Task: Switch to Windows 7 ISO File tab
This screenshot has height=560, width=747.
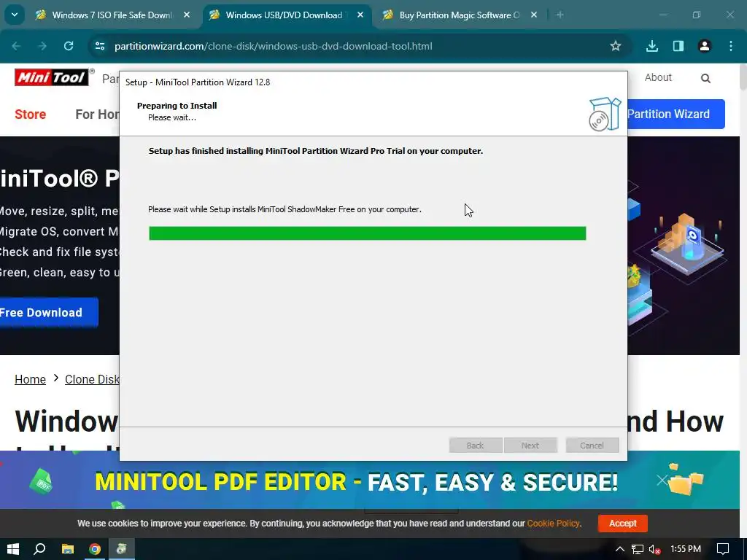Action: click(113, 15)
